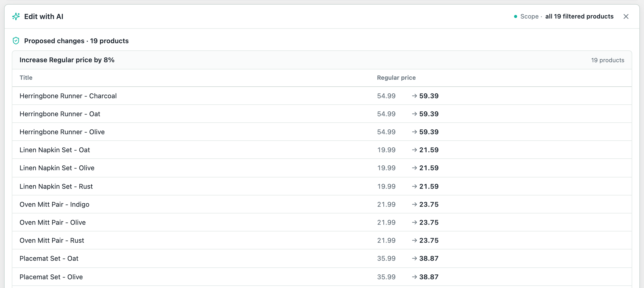Click the green Scope status dot
Image resolution: width=644 pixels, height=288 pixels.
[515, 16]
